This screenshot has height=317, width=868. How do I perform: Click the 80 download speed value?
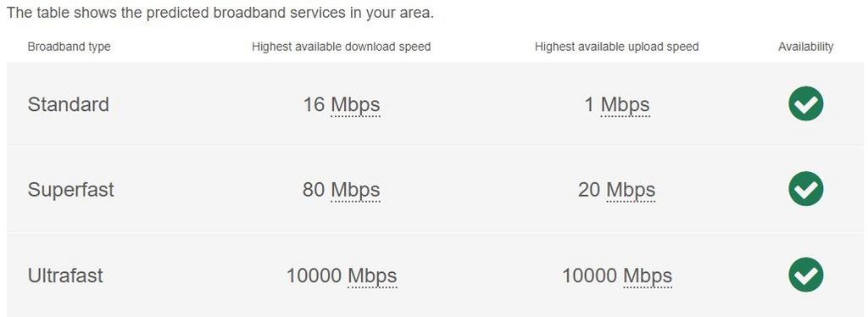(314, 190)
